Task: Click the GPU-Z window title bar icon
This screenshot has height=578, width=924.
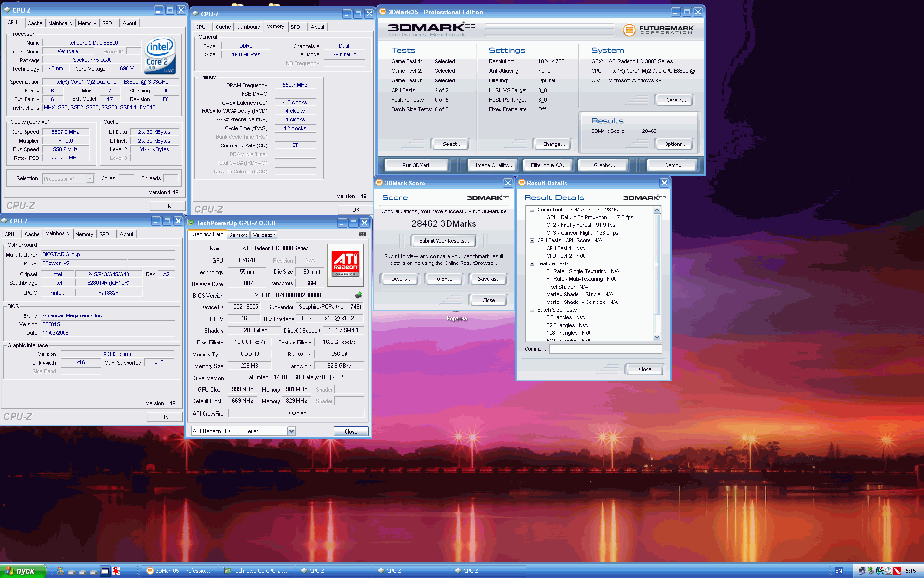Action: pos(191,223)
